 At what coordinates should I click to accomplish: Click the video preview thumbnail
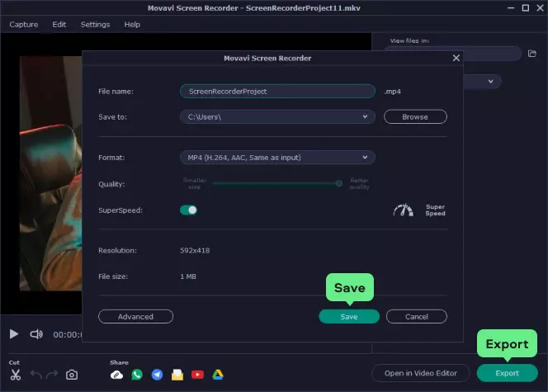(50, 173)
